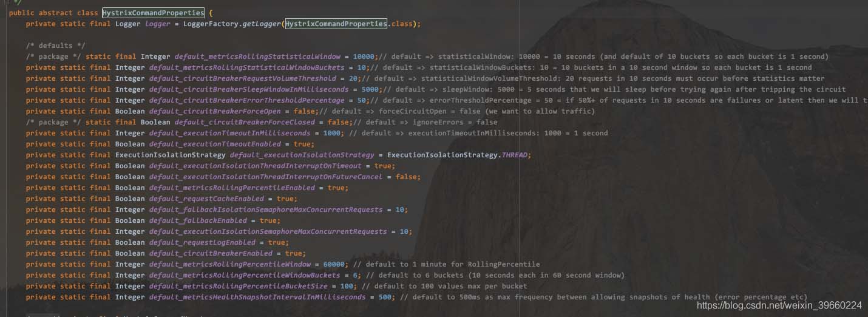Click the '/* defaults */' comment
Screen dimensions: 868x317
pyautogui.click(x=55, y=46)
